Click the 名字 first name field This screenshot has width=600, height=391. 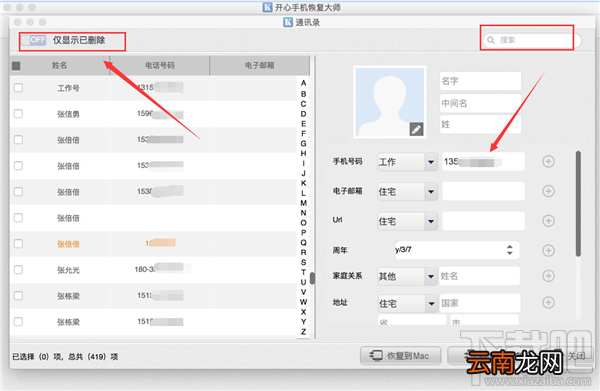(x=480, y=81)
